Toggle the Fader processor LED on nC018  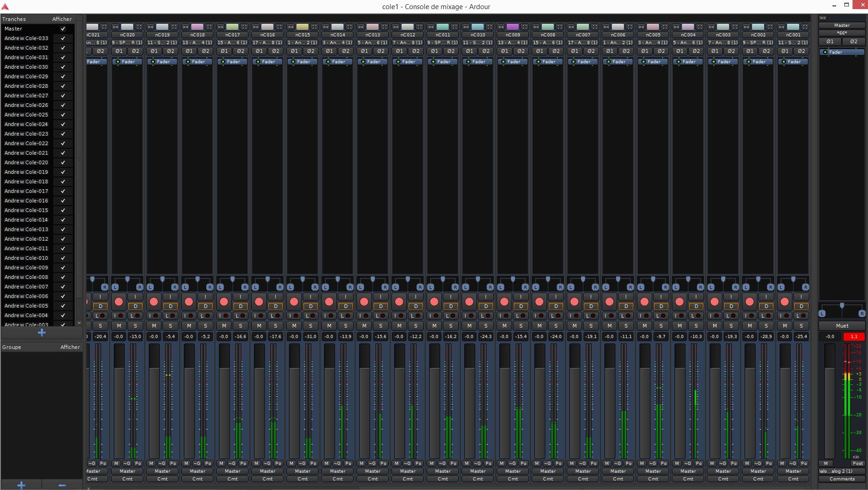(188, 62)
